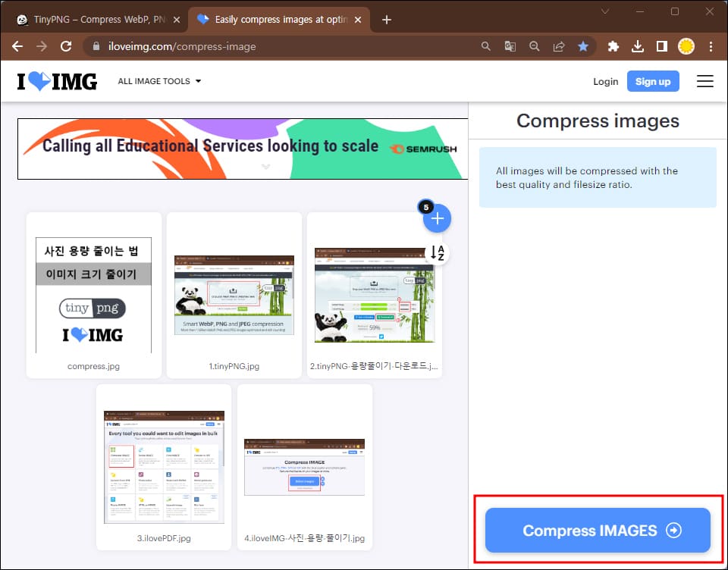Select the 1.tinyPNG.jpg thumbnail
This screenshot has width=728, height=570.
point(234,295)
